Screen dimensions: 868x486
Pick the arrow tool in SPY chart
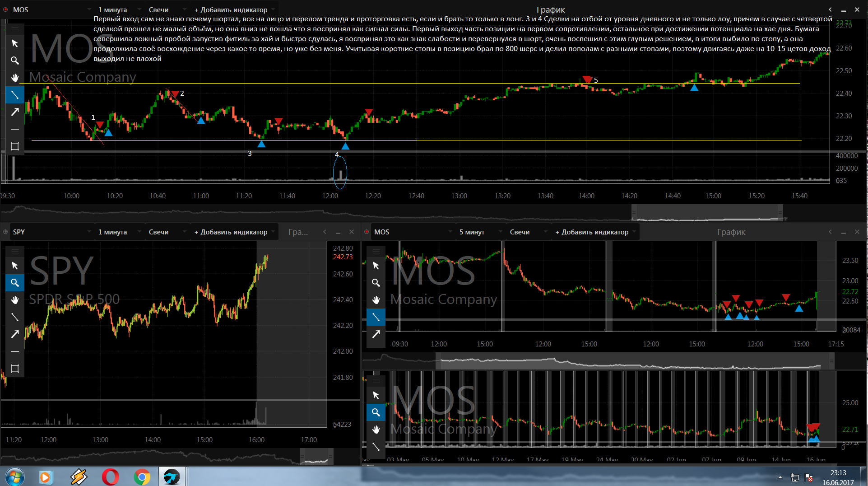tap(14, 334)
